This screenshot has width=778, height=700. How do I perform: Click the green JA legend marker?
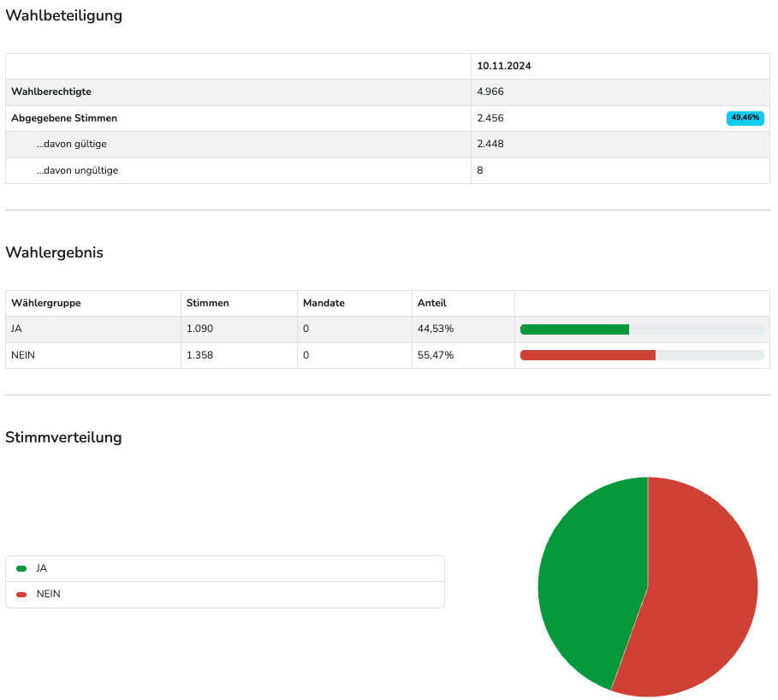[x=21, y=568]
